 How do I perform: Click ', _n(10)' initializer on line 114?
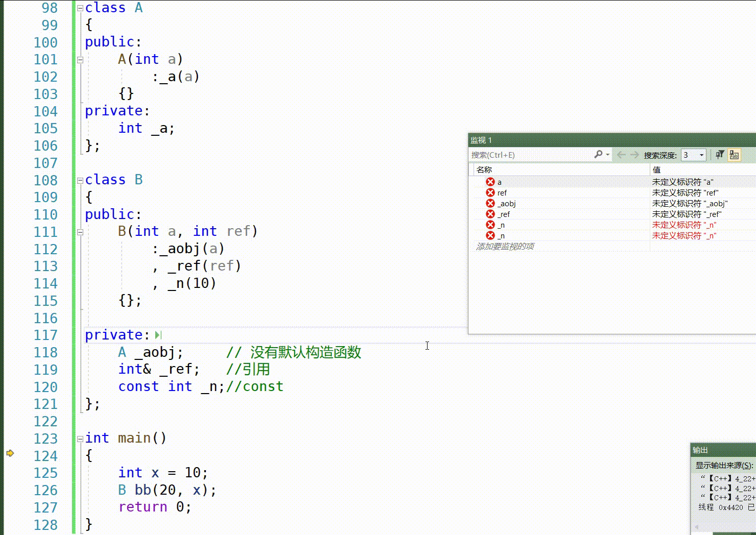(x=184, y=284)
